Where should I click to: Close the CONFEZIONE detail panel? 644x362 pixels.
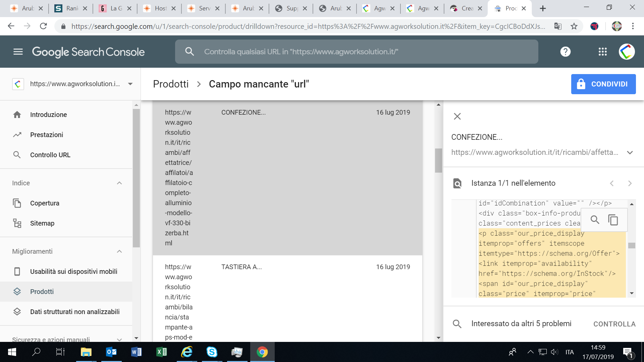tap(457, 116)
